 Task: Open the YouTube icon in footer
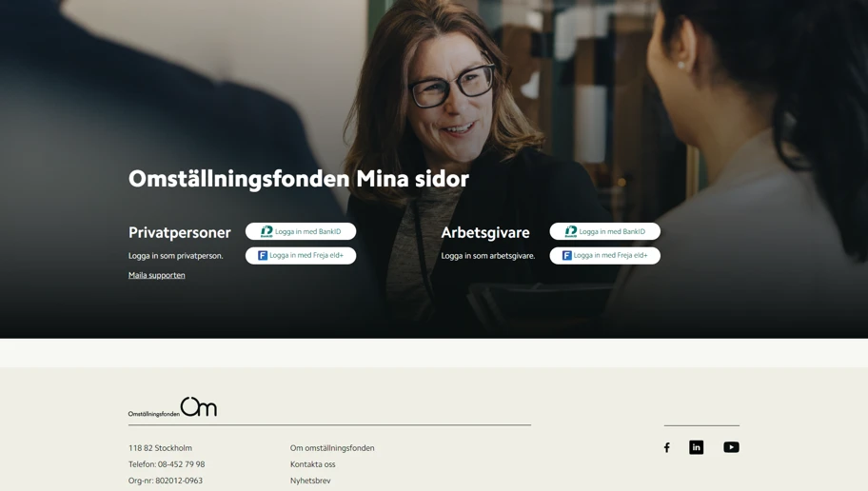(731, 447)
